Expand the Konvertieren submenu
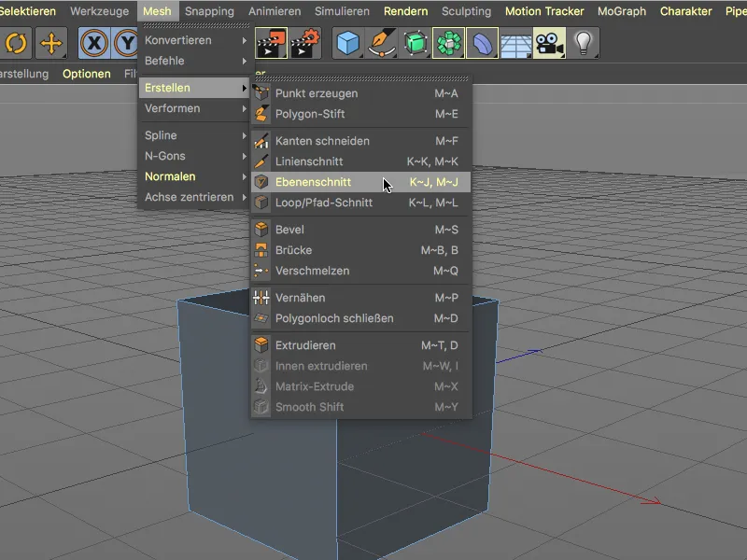The height and width of the screenshot is (560, 747). click(x=194, y=40)
